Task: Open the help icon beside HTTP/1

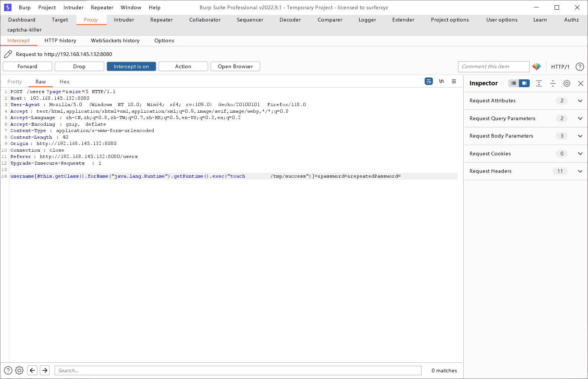Action: coord(579,67)
